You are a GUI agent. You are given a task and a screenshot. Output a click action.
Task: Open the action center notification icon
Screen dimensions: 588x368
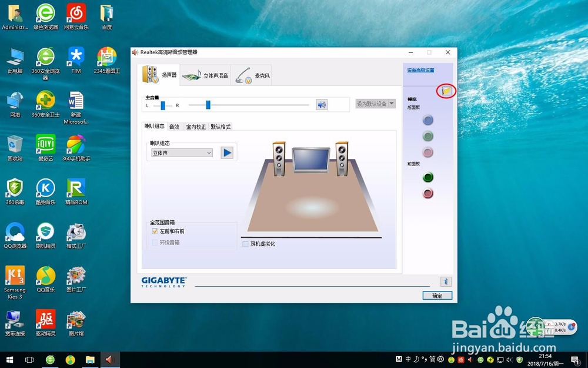(575, 360)
